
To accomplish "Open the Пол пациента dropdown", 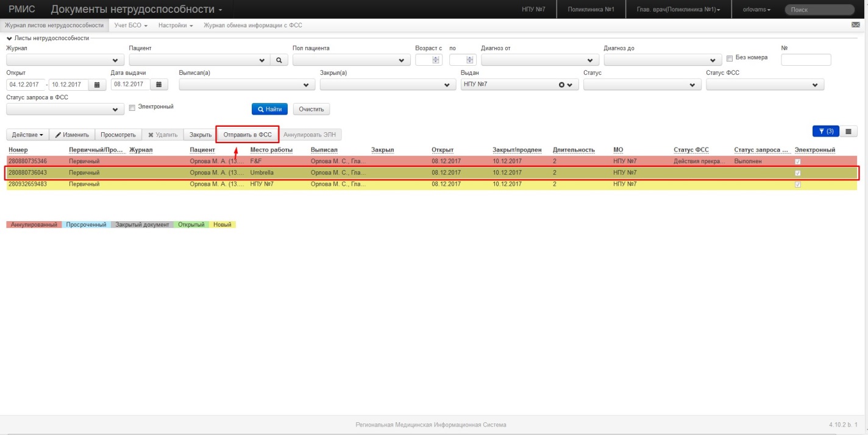I will point(352,60).
